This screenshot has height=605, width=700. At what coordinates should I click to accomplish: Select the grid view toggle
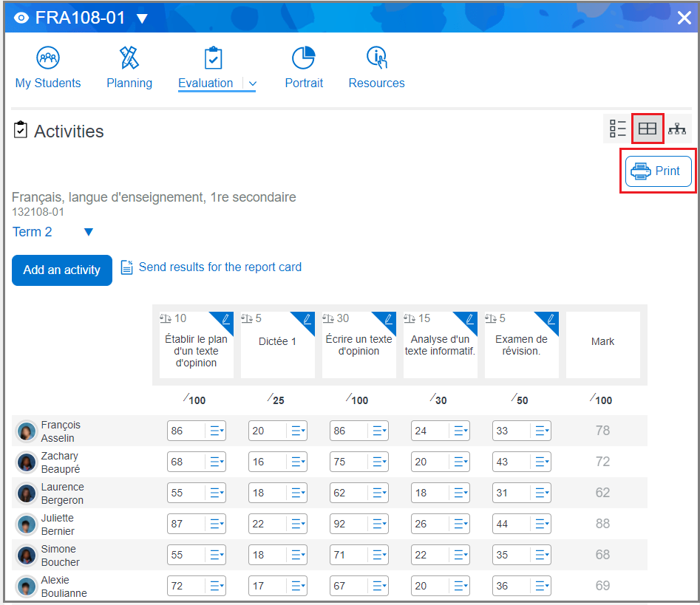648,129
